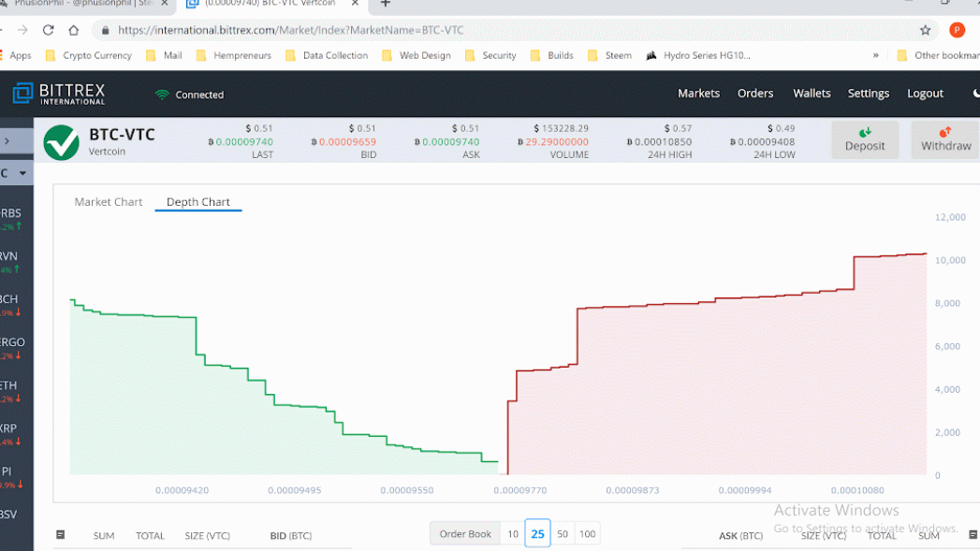980x551 pixels.
Task: Open the Builds bookmark folder
Action: (x=552, y=55)
